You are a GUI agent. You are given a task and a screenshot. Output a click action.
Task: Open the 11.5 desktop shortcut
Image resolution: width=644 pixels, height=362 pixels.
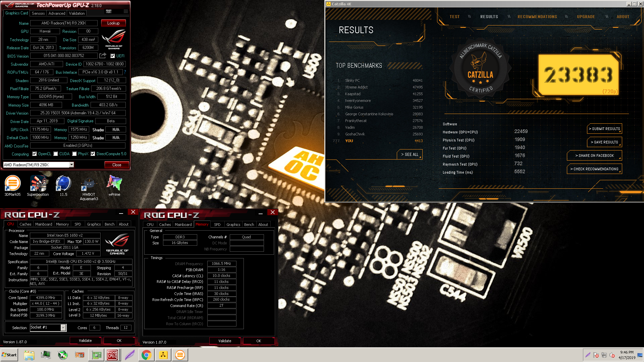click(63, 186)
